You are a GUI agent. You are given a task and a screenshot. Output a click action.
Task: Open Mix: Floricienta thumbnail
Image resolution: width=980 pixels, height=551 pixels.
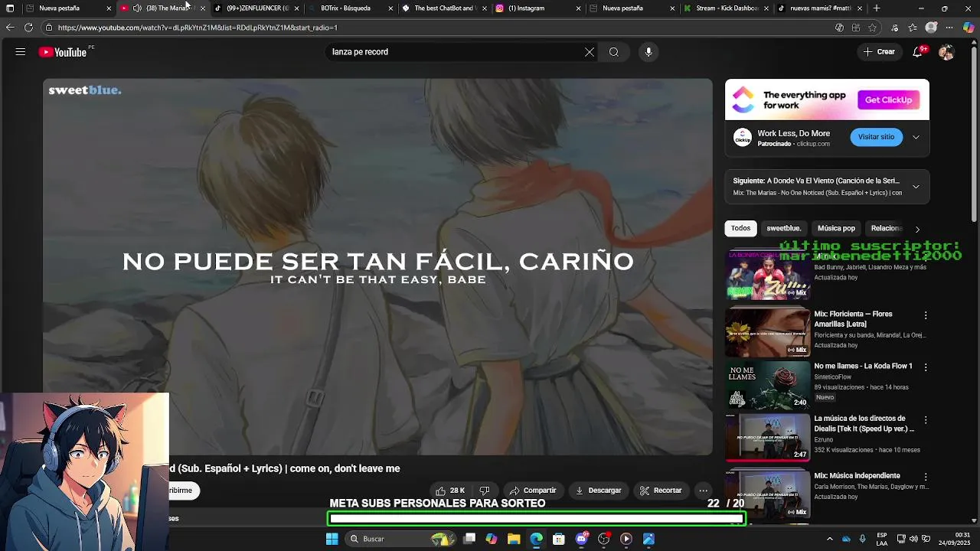tap(768, 332)
